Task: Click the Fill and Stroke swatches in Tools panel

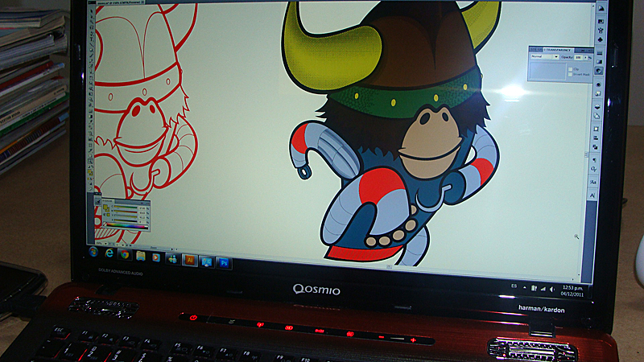Action: click(90, 171)
